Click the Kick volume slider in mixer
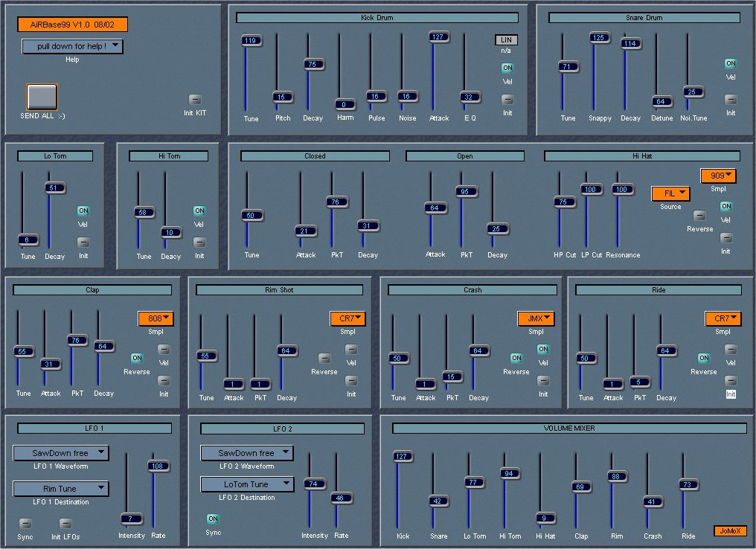 [403, 457]
